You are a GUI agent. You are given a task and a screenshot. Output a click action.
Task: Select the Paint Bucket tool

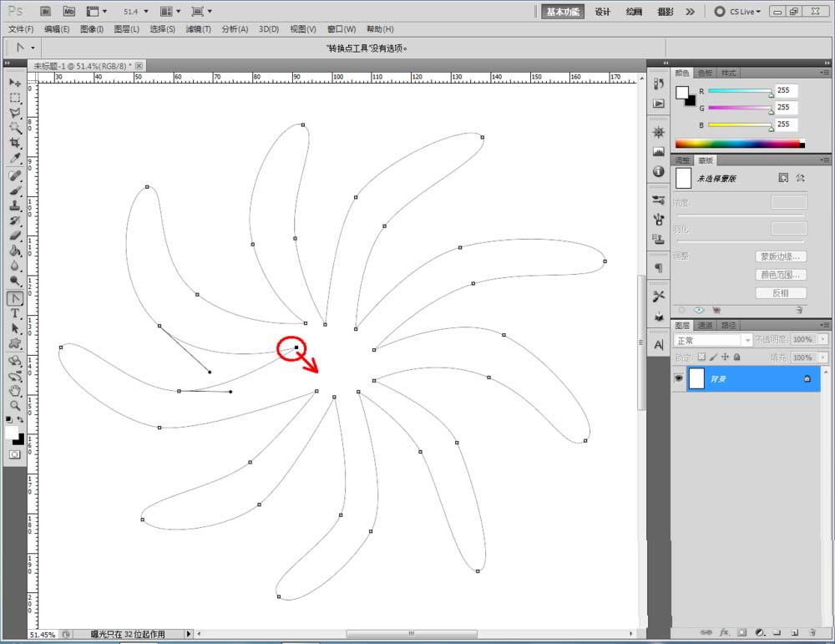[x=15, y=251]
